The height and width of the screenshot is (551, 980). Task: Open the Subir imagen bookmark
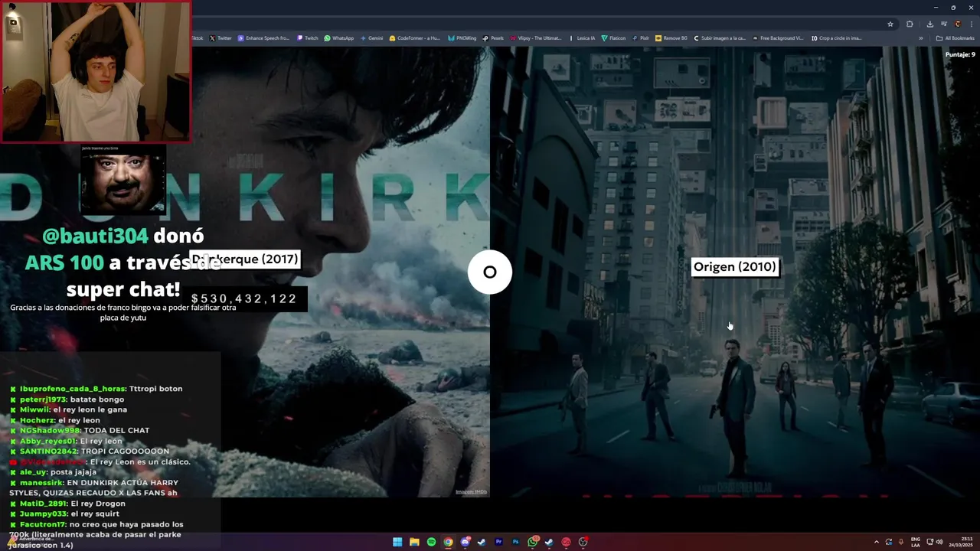[x=720, y=38]
